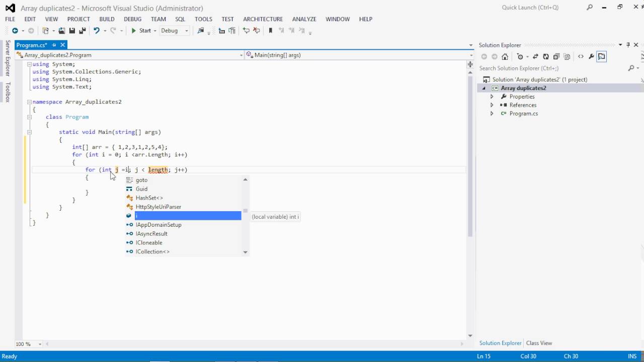Undo the last edit via toolbar
The height and width of the screenshot is (362, 644).
97,31
